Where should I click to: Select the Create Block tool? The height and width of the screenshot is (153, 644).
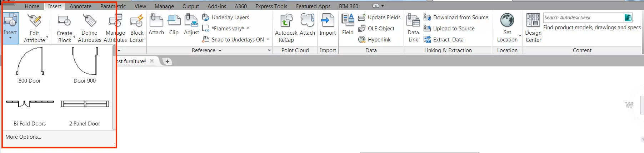tap(65, 28)
